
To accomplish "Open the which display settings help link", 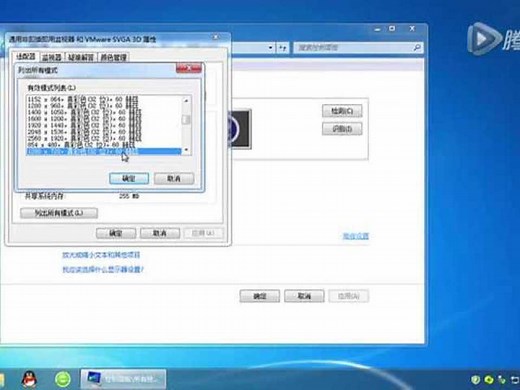I will coord(103,269).
